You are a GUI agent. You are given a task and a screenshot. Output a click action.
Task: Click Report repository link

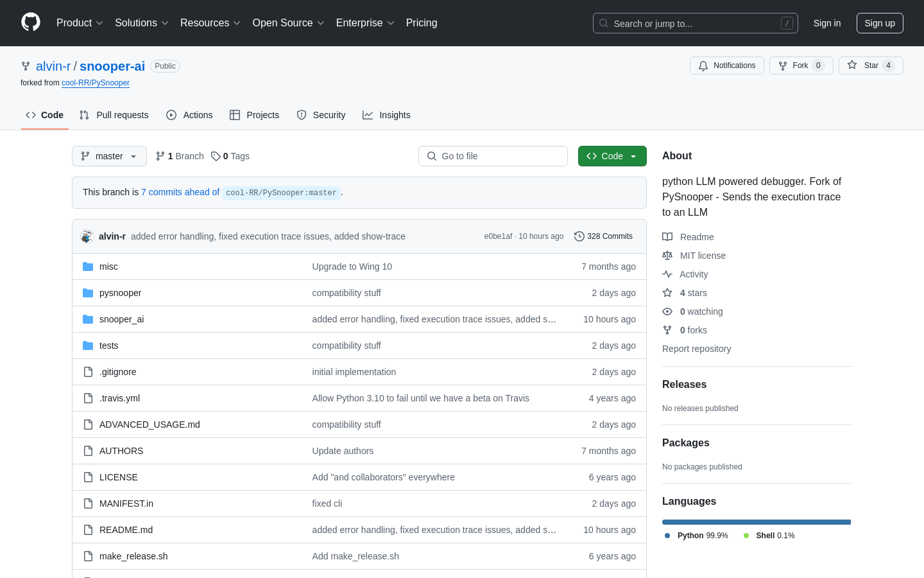(696, 349)
